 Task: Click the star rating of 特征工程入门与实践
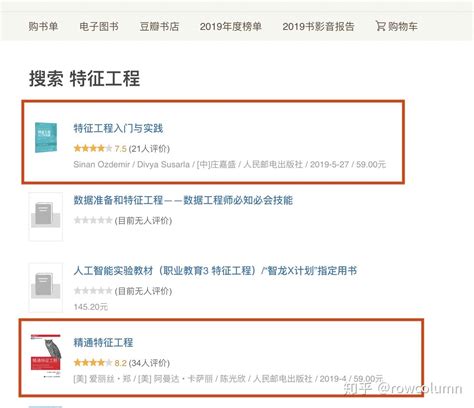point(93,148)
